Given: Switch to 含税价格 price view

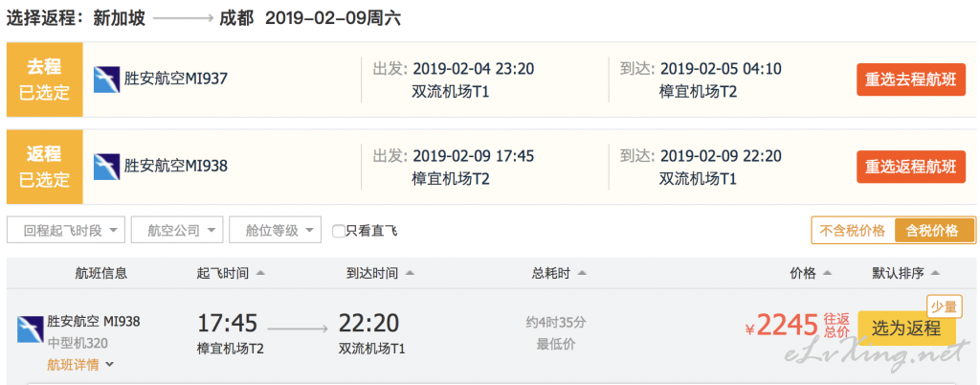Looking at the screenshot, I should tap(934, 231).
